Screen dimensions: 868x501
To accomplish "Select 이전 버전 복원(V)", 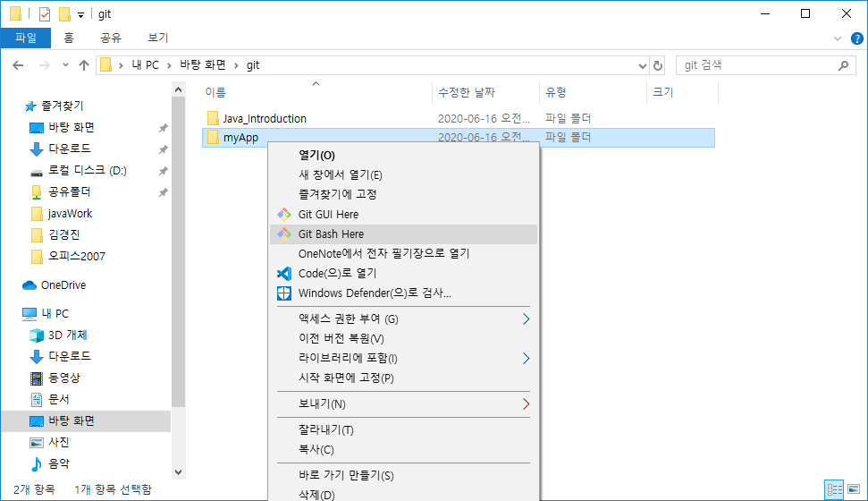I will pyautogui.click(x=403, y=338).
